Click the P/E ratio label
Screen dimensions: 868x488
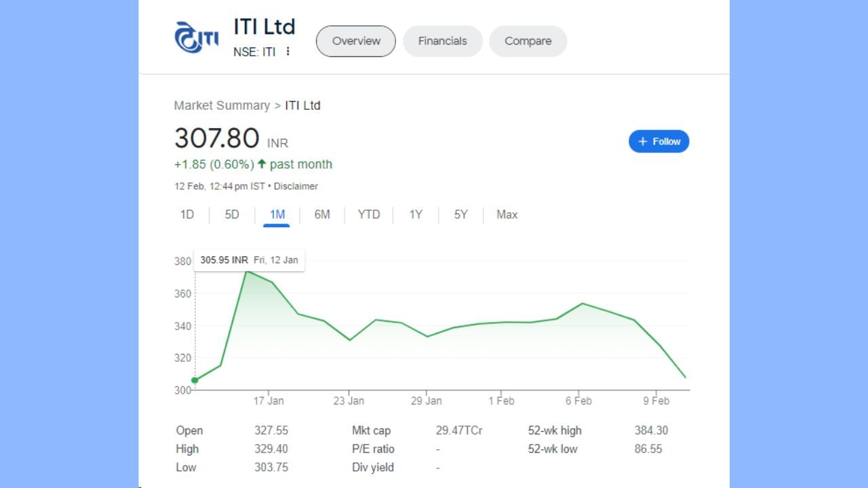click(x=373, y=449)
